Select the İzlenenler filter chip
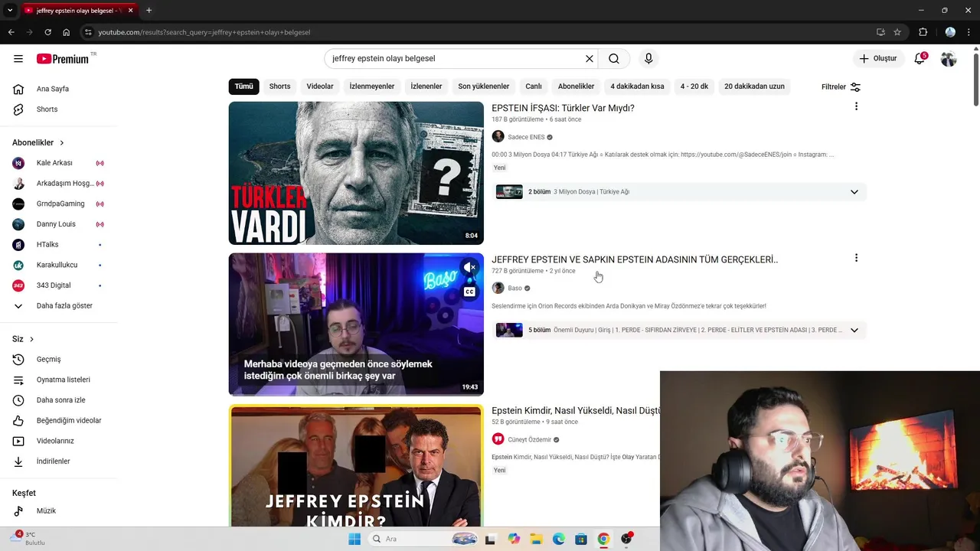980x551 pixels. (426, 86)
